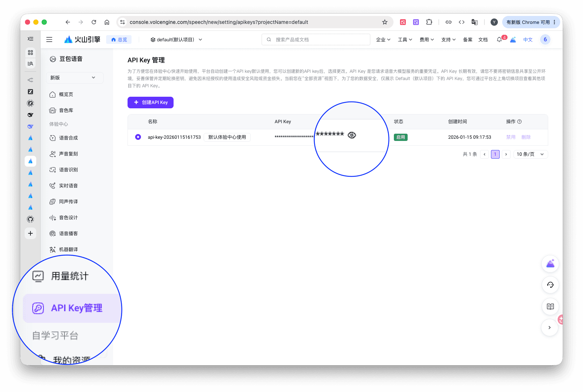The height and width of the screenshot is (392, 583).
Task: Click the 默认体验中心使用 tag
Action: coord(227,137)
